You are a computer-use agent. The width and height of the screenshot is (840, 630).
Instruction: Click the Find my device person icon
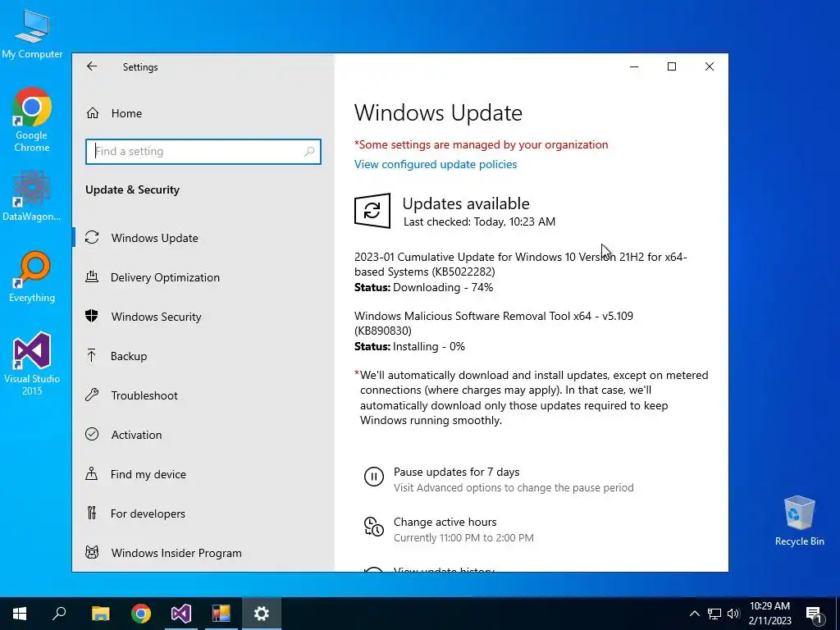[92, 473]
